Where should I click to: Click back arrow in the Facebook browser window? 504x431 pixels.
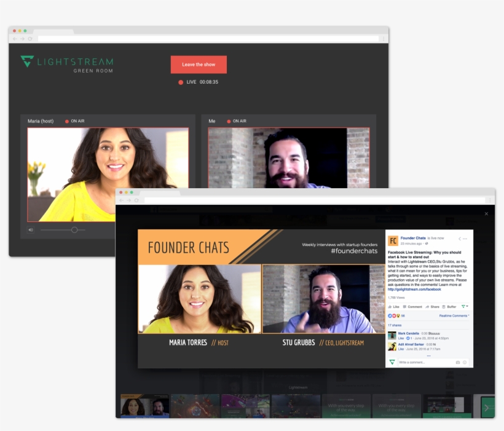[121, 200]
